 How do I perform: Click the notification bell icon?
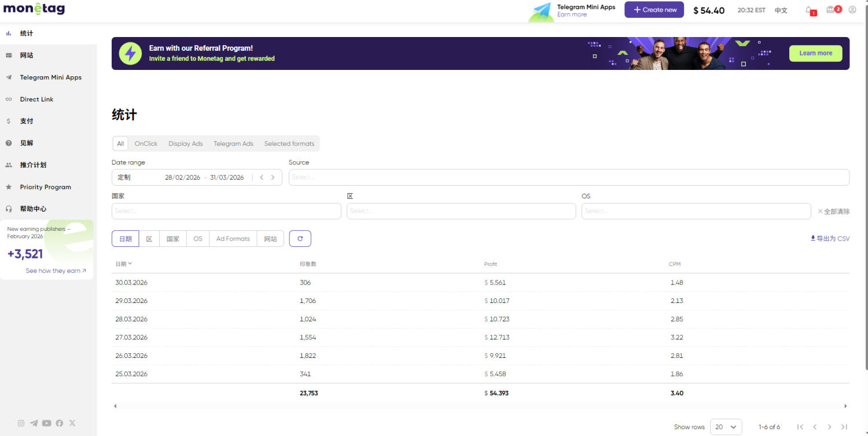coord(808,10)
